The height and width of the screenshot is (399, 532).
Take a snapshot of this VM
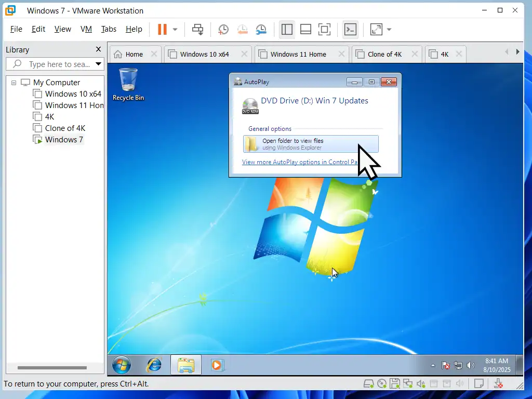click(x=223, y=29)
